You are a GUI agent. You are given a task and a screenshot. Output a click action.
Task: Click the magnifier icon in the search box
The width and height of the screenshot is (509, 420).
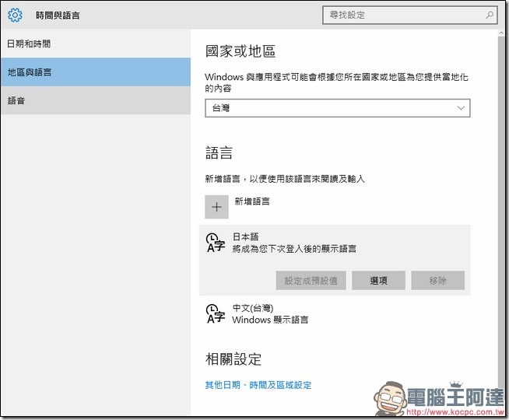(x=490, y=15)
